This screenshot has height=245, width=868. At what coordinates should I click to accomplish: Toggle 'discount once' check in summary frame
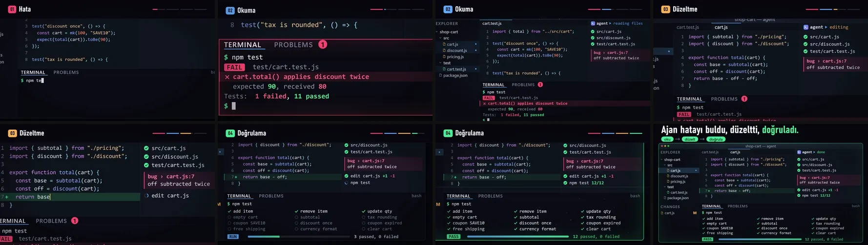pyautogui.click(x=758, y=228)
